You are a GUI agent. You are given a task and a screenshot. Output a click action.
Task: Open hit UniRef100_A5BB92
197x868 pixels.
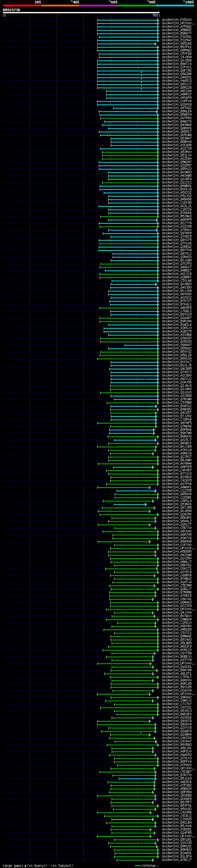(177, 30)
